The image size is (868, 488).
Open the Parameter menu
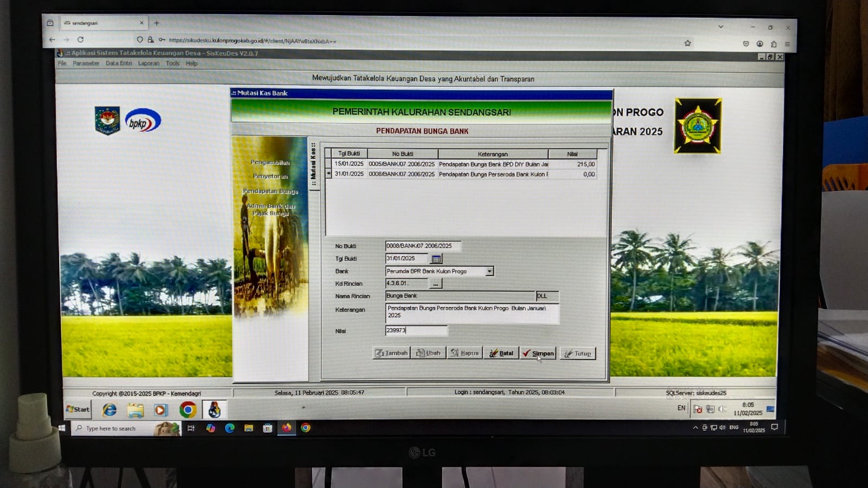pyautogui.click(x=86, y=63)
